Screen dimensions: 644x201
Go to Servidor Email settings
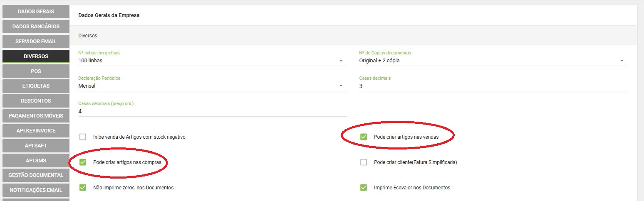tap(36, 42)
